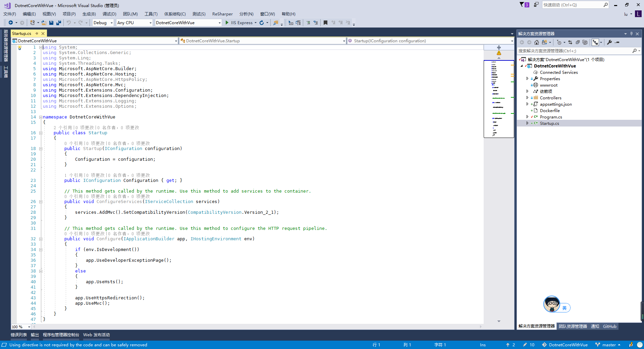
Task: Toggle auto-hide pin on Solution Explorer panel
Action: click(x=631, y=34)
